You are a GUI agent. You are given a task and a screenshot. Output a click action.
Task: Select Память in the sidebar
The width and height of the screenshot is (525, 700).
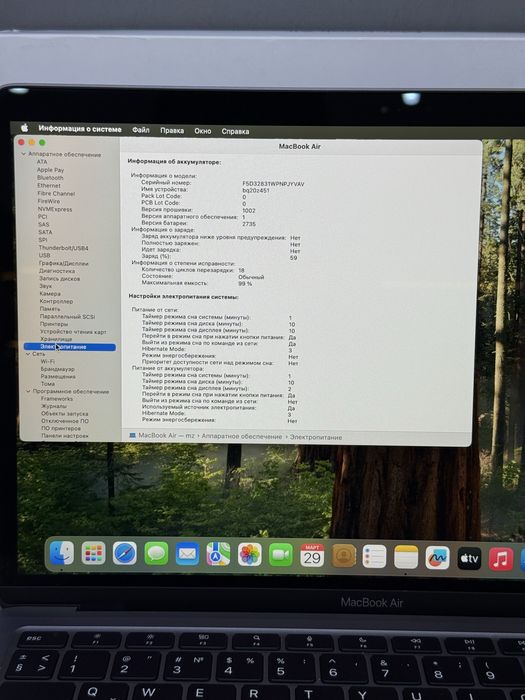[50, 309]
